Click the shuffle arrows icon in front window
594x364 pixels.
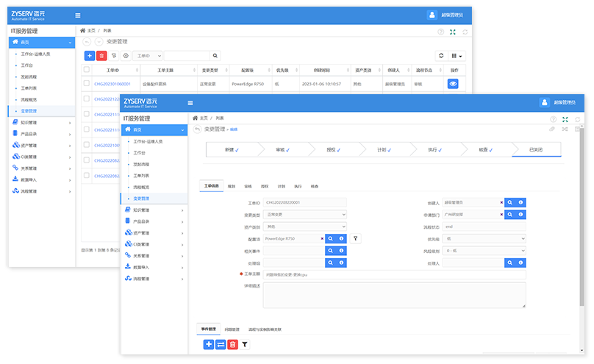(x=565, y=129)
